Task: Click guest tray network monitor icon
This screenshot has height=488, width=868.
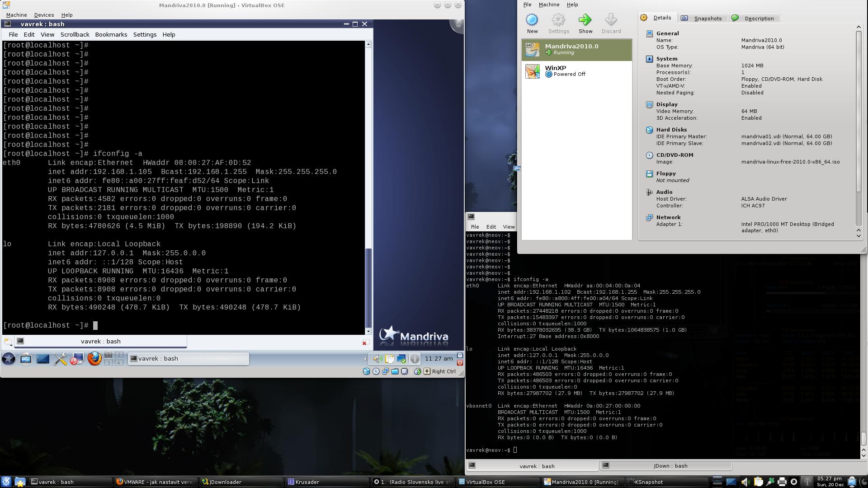Action: 401,359
